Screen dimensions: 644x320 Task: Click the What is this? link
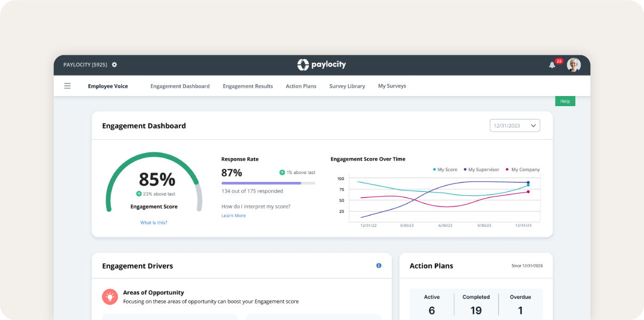pos(154,222)
